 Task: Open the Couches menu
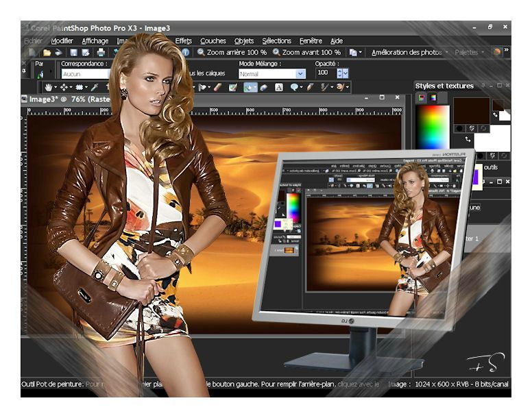click(213, 41)
